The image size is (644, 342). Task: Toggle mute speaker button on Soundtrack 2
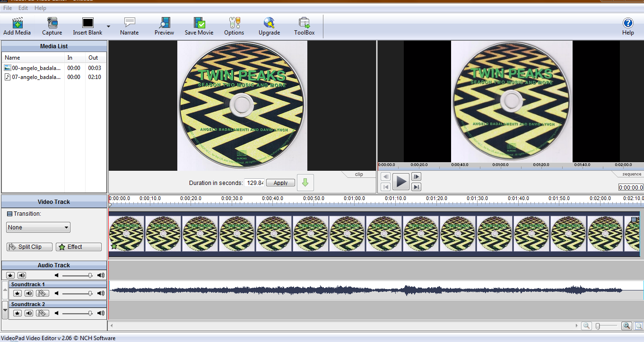pyautogui.click(x=29, y=313)
